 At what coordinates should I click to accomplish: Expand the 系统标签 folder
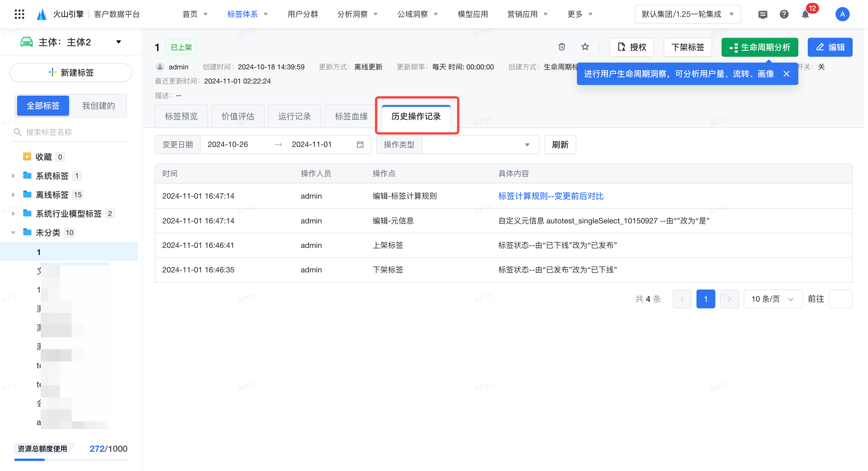point(13,176)
